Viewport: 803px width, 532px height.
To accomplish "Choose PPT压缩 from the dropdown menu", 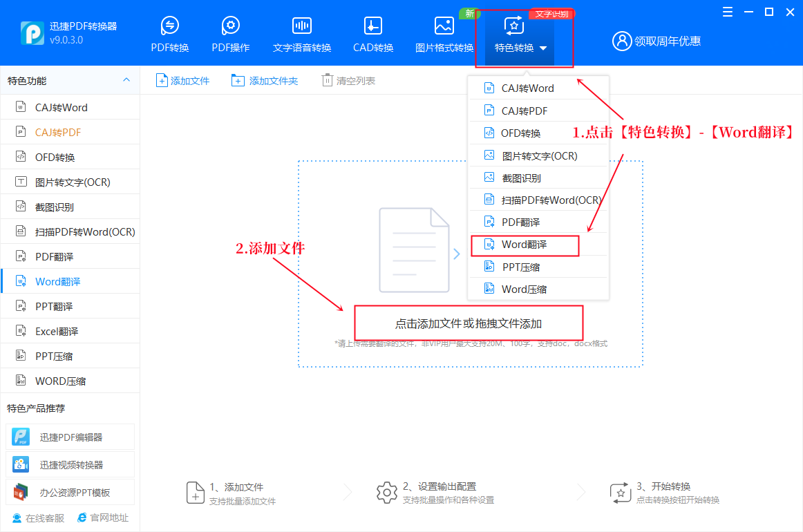I will [538, 267].
